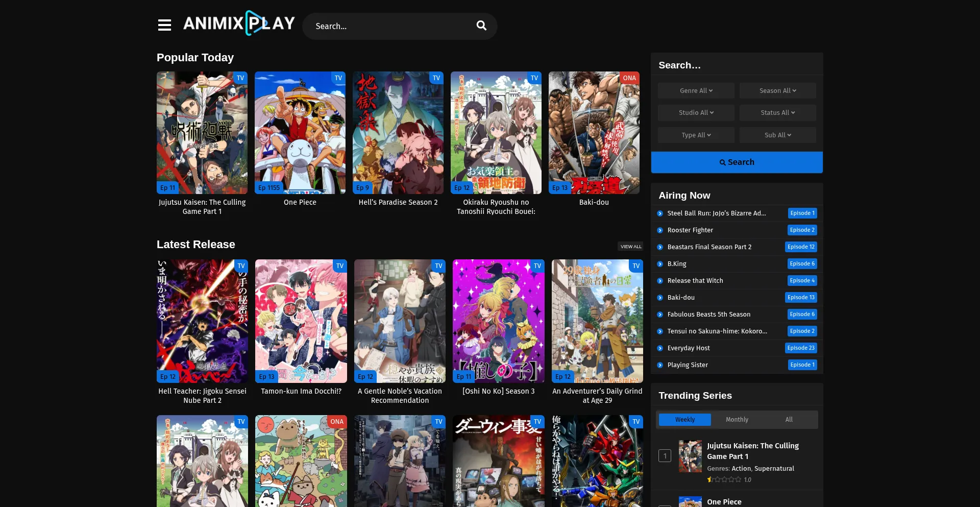The width and height of the screenshot is (980, 507).
Task: Open the Fabulous Beasts 5th Season link
Action: pos(709,315)
